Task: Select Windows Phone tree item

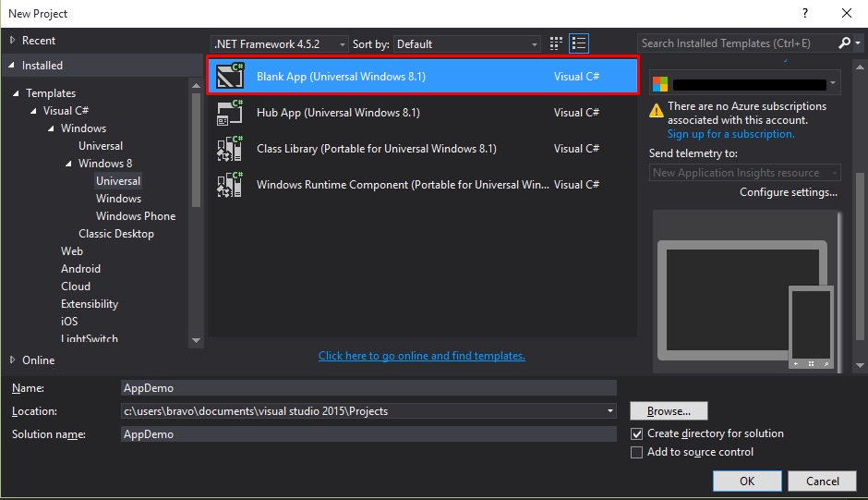Action: pos(136,216)
